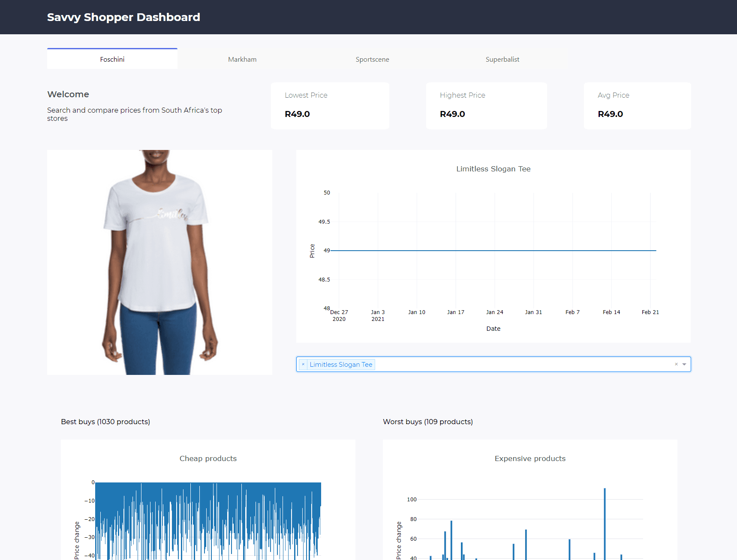Expand the product selector with the caret arrow
Screen dimensions: 737x560
pos(684,364)
